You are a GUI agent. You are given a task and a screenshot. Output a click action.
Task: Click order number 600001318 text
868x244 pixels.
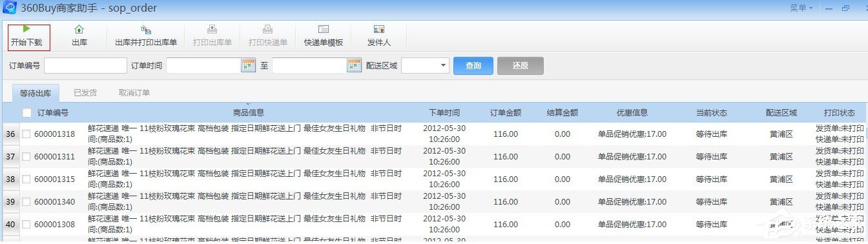pyautogui.click(x=55, y=134)
